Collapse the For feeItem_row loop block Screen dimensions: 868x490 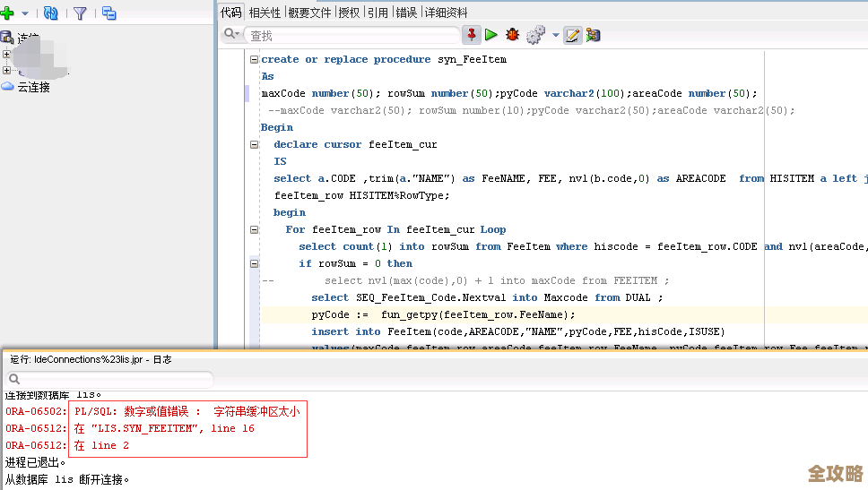[x=254, y=229]
